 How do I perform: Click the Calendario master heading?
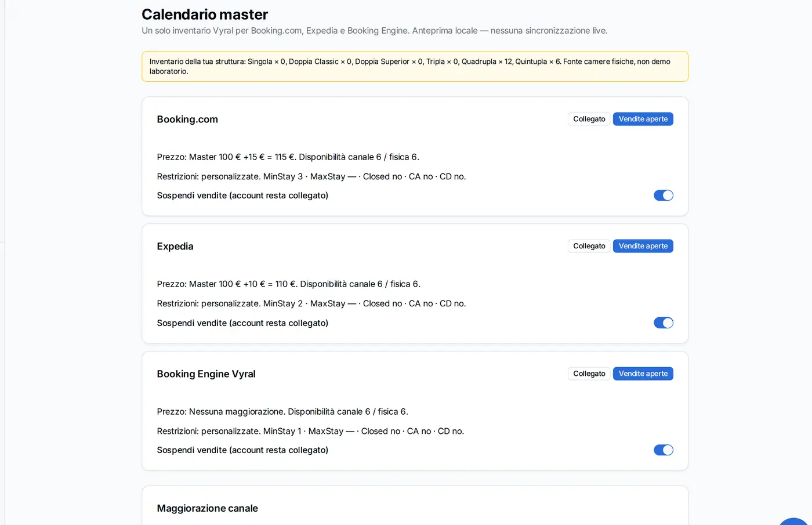[205, 15]
